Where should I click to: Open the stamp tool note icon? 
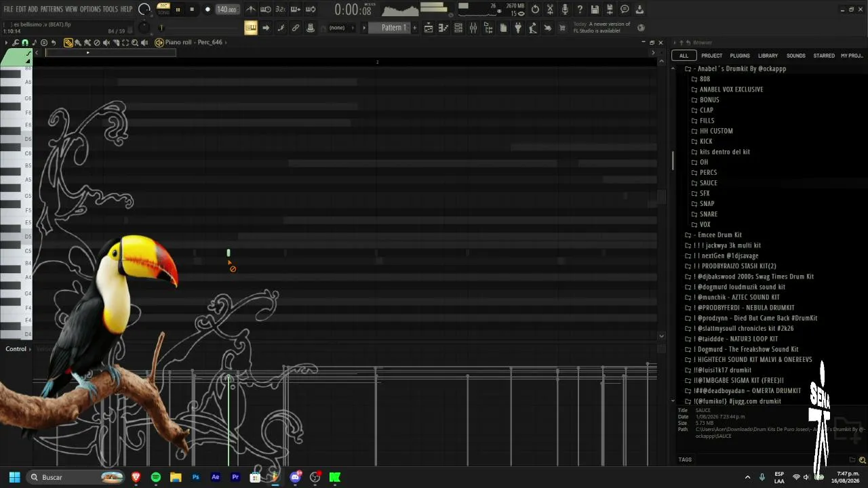(x=35, y=42)
